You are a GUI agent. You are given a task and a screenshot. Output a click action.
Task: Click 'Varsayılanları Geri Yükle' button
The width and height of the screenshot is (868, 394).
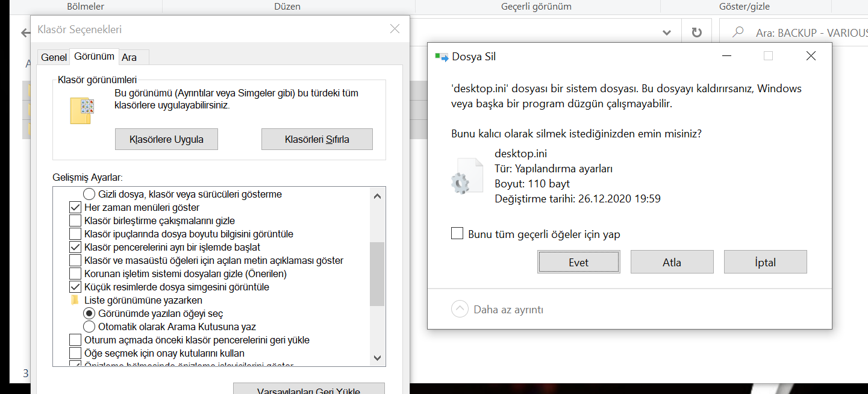(x=308, y=389)
